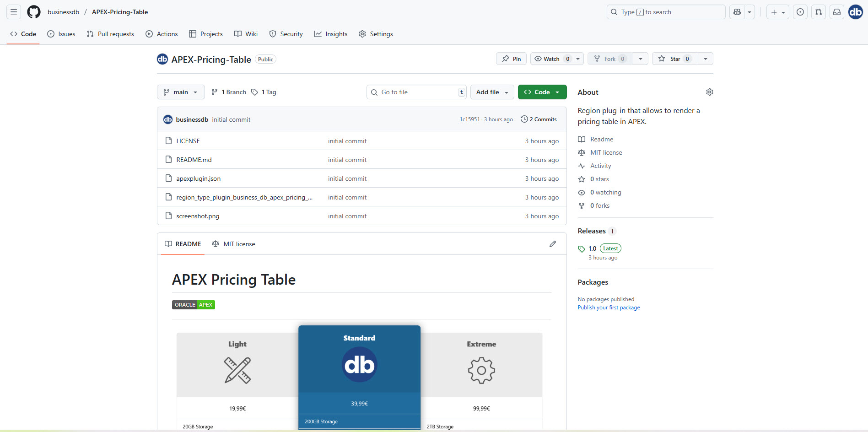The height and width of the screenshot is (432, 868).
Task: View the 2 Commits history
Action: (539, 119)
